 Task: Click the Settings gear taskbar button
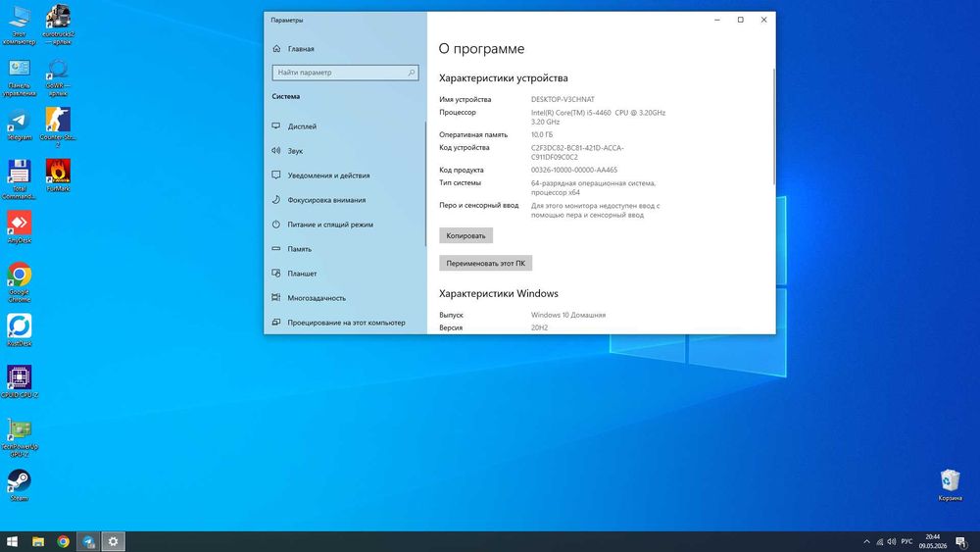point(113,541)
